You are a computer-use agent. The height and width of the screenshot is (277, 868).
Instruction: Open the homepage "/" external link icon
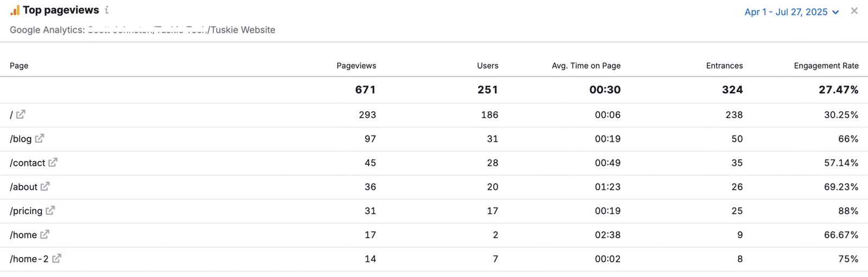(x=21, y=114)
